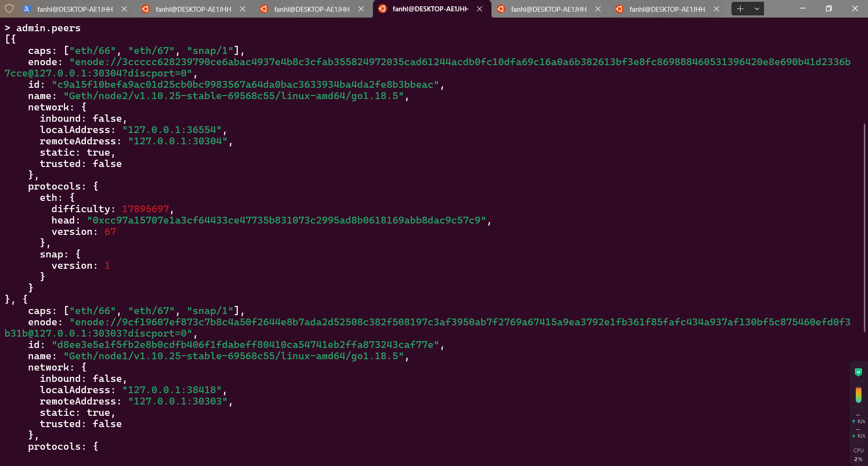Restore down the terminal window

[829, 9]
